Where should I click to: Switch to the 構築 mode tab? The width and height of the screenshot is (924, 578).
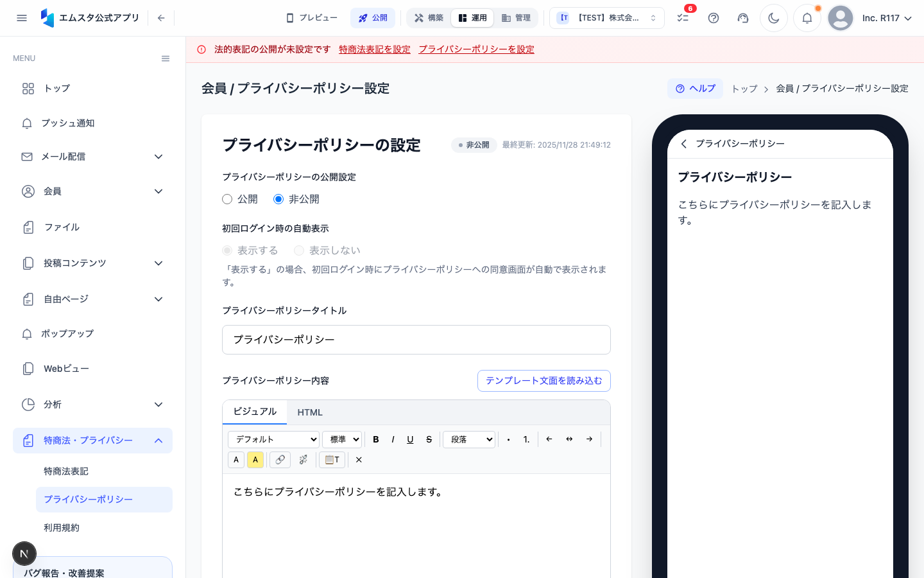coord(429,18)
